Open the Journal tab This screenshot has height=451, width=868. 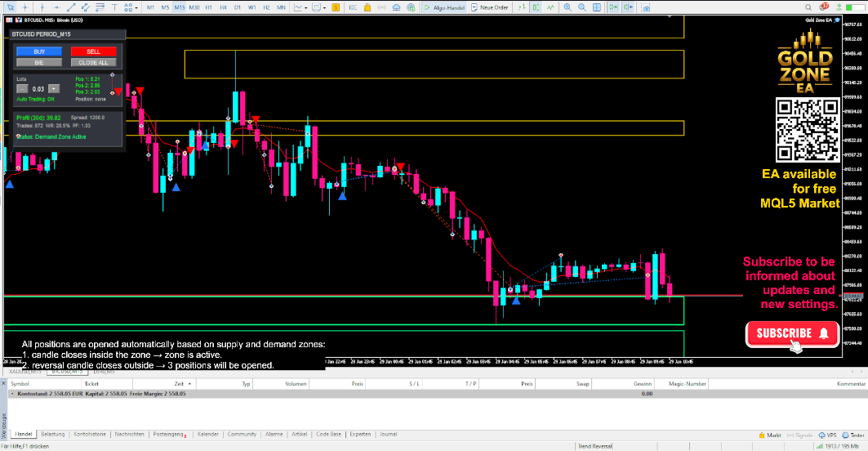click(388, 435)
